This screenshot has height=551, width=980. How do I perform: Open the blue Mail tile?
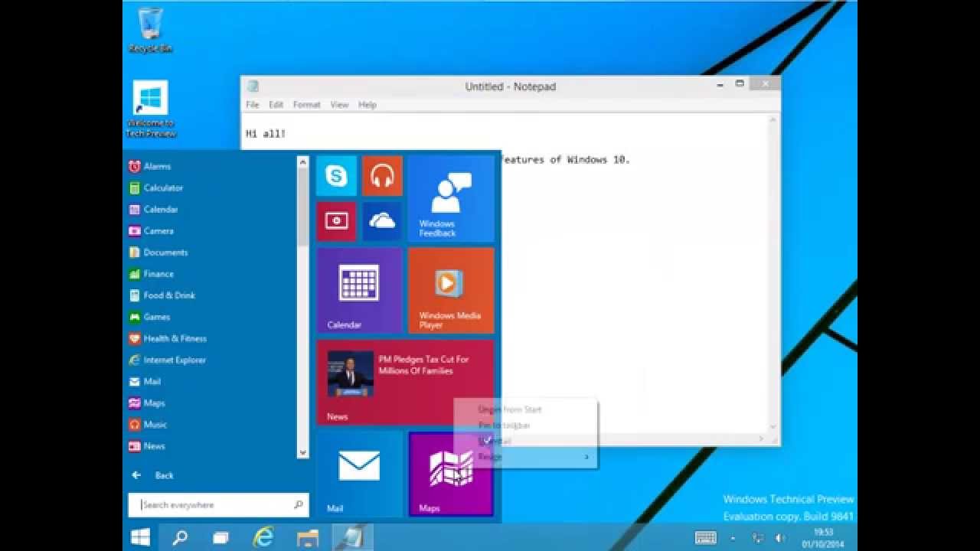click(x=359, y=473)
